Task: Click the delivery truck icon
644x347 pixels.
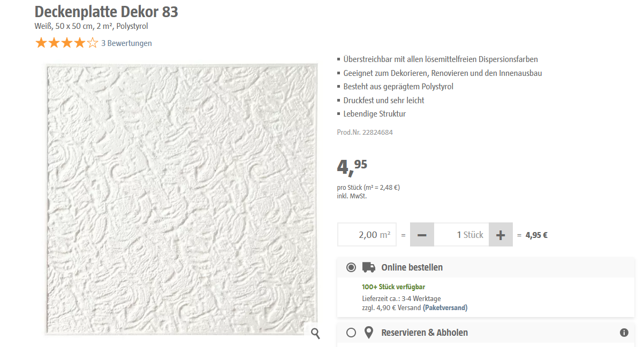Action: [x=369, y=267]
